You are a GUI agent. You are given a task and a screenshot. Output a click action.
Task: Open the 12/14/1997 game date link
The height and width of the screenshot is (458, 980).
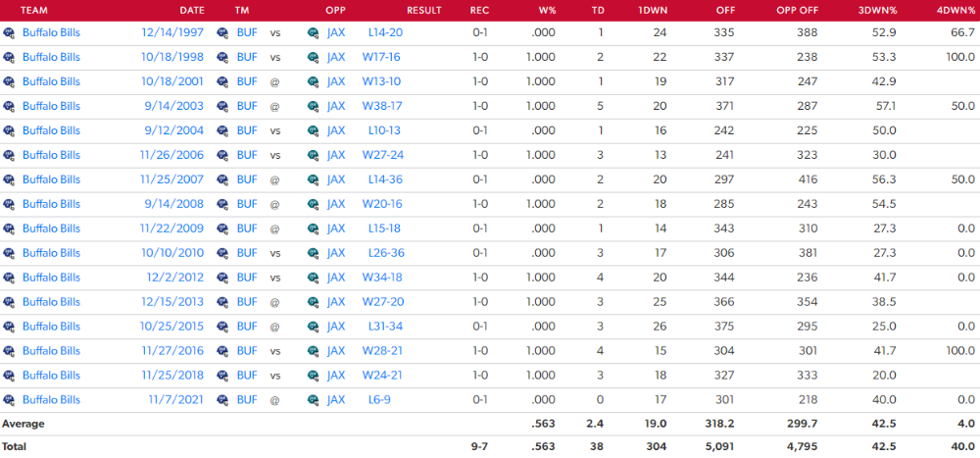pos(171,32)
